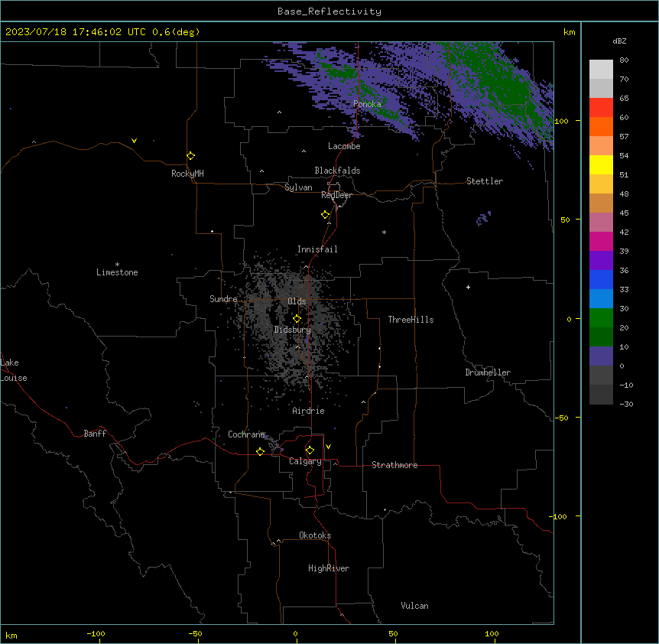Pick the red 65–60 dBZ legend swatch
This screenshot has height=644, width=659.
pos(601,108)
